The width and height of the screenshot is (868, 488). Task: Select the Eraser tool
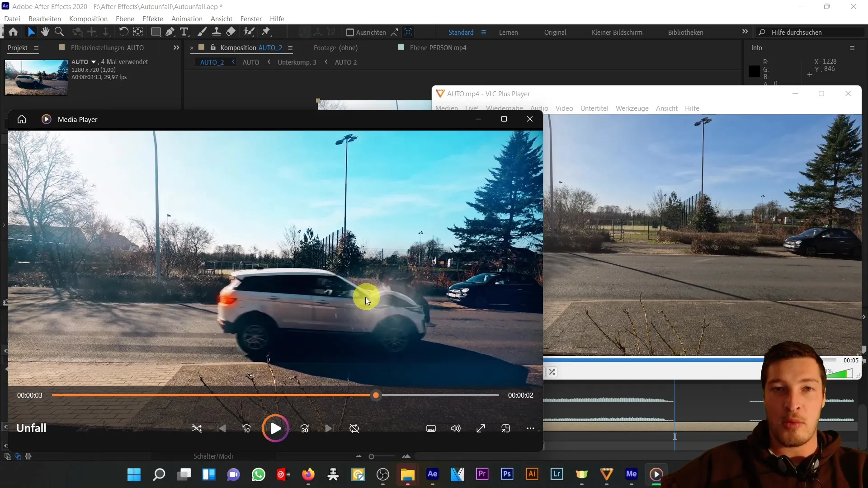(x=231, y=32)
